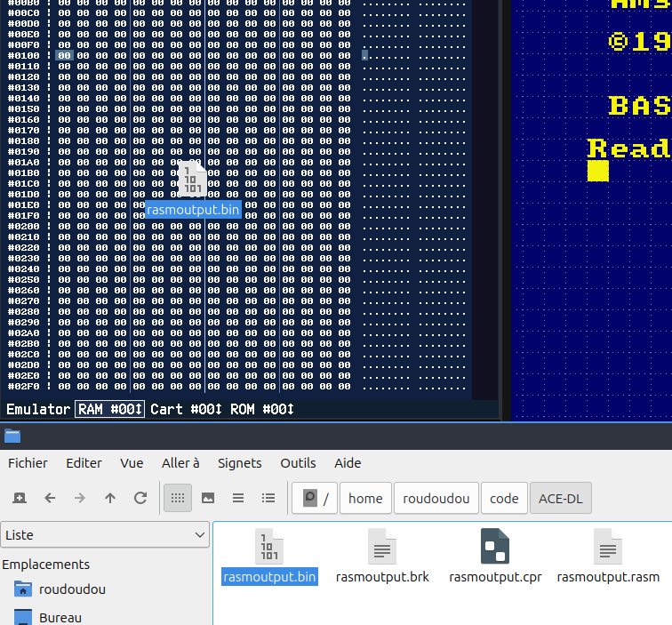Go back with the left arrow button

point(50,498)
